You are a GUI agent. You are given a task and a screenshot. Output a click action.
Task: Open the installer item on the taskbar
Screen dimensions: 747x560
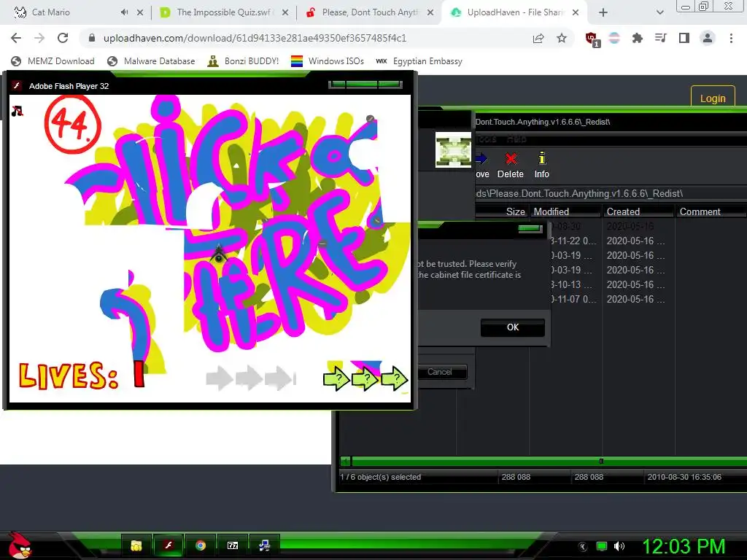click(x=264, y=545)
